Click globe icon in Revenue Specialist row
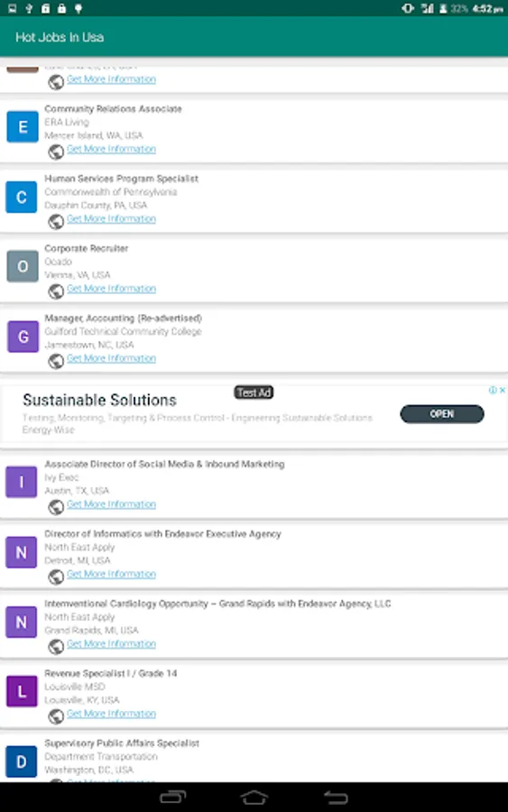508x812 pixels. click(56, 716)
